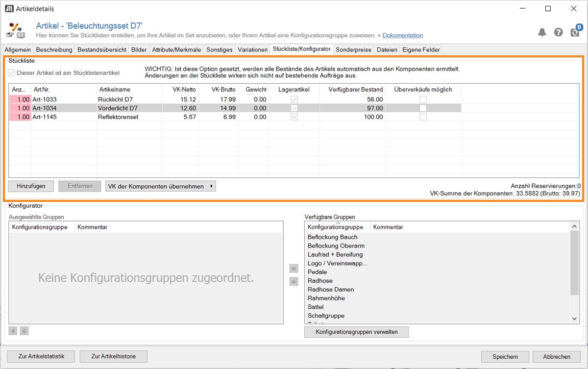The height and width of the screenshot is (369, 588).
Task: Open Zur Artikelstatistik
Action: click(x=41, y=356)
